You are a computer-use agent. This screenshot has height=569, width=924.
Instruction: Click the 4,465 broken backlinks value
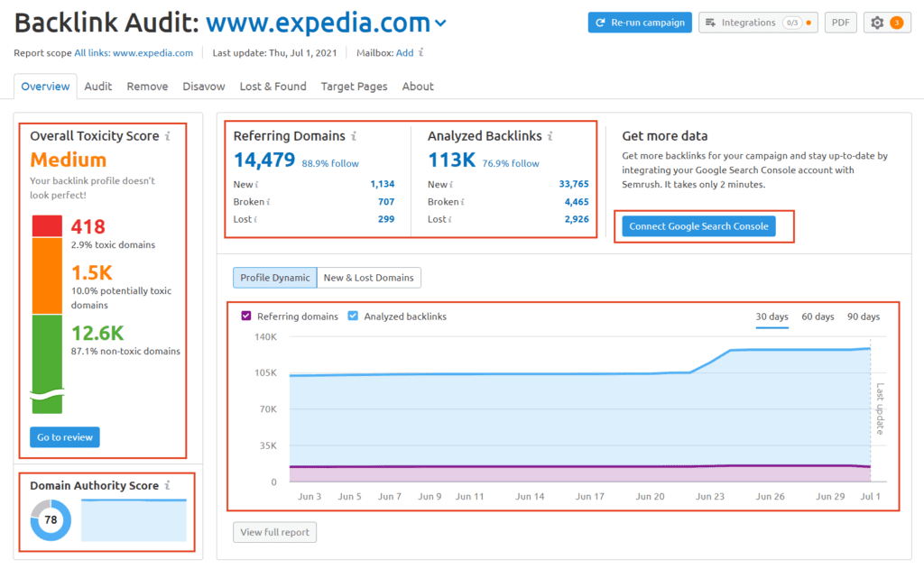(x=577, y=201)
